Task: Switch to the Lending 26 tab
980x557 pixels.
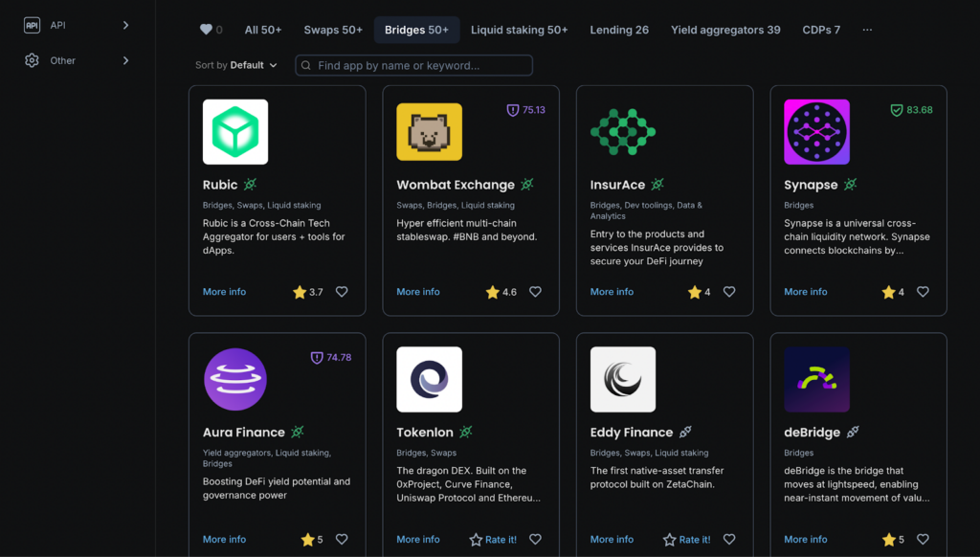Action: 619,30
